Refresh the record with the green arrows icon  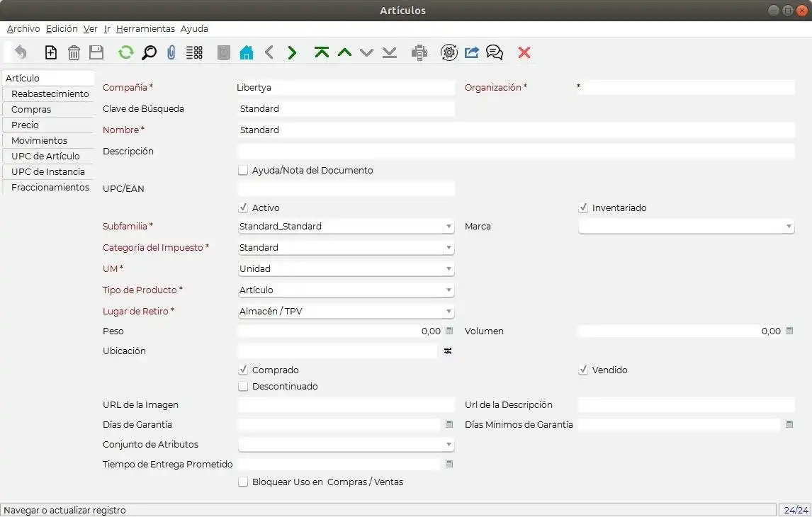click(126, 52)
